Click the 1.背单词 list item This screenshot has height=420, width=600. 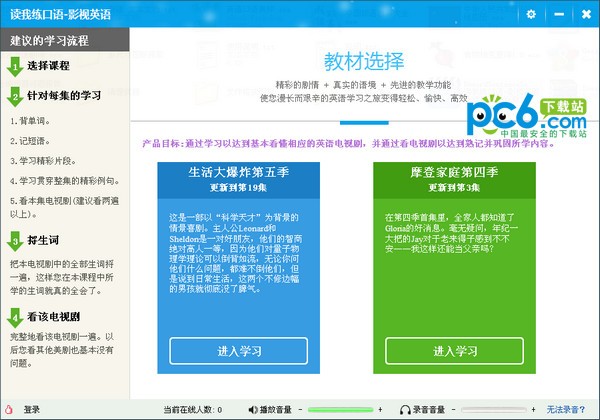[30, 121]
